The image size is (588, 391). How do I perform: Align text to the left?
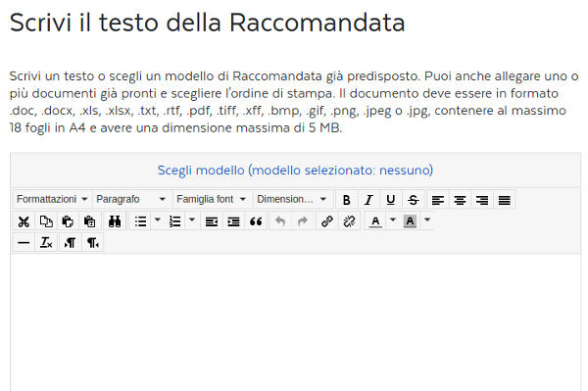[438, 200]
